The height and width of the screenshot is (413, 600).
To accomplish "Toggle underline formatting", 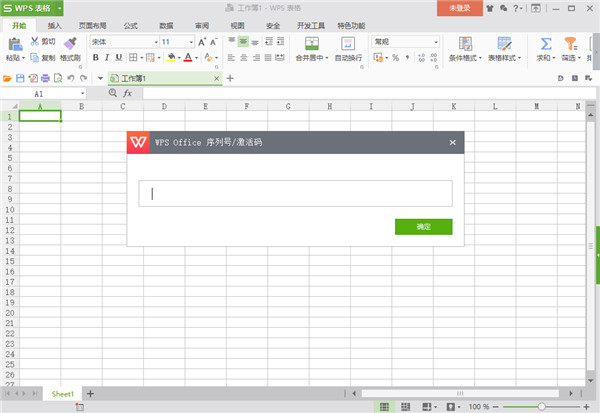I will click(x=119, y=58).
